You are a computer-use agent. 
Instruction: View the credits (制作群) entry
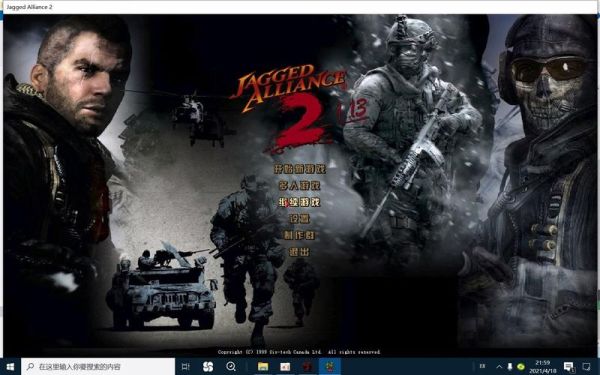300,235
